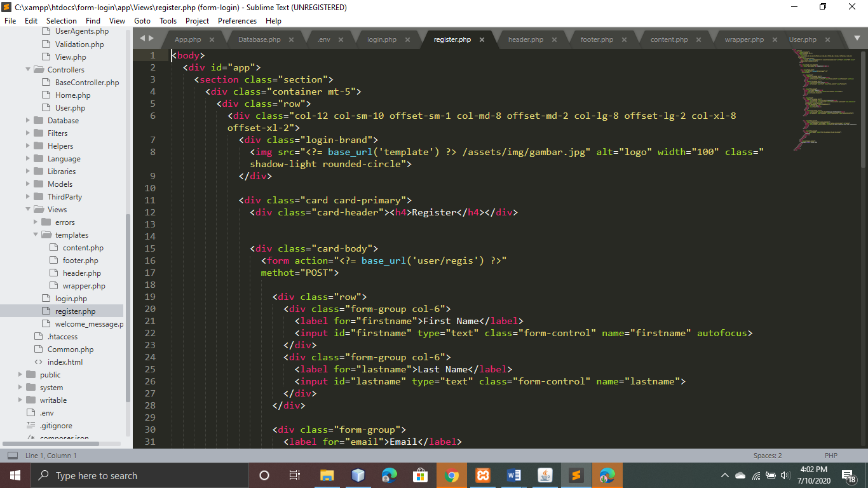Image resolution: width=868 pixels, height=488 pixels.
Task: Collapse the templates folder
Action: pyautogui.click(x=36, y=235)
